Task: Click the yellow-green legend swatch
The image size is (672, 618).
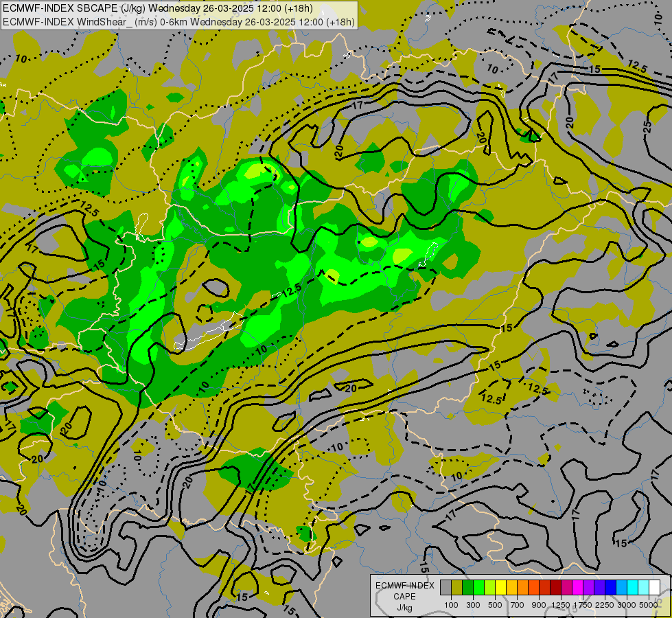Action: tap(489, 588)
